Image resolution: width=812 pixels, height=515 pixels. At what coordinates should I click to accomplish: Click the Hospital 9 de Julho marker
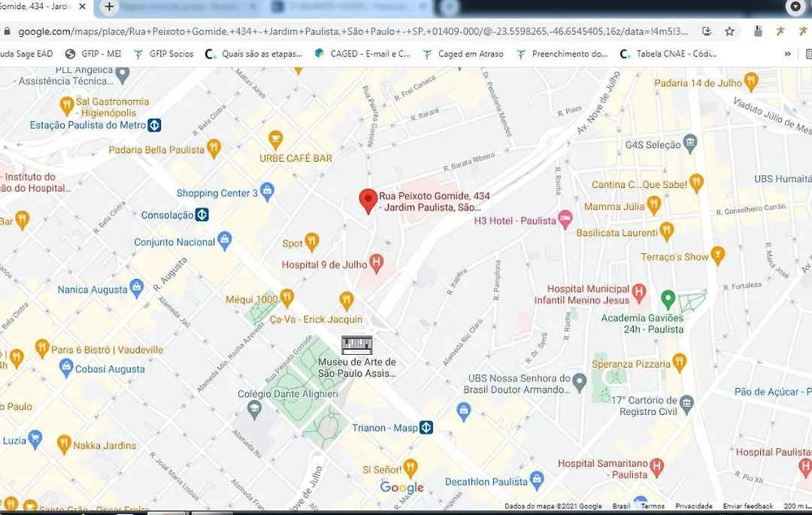(x=377, y=263)
